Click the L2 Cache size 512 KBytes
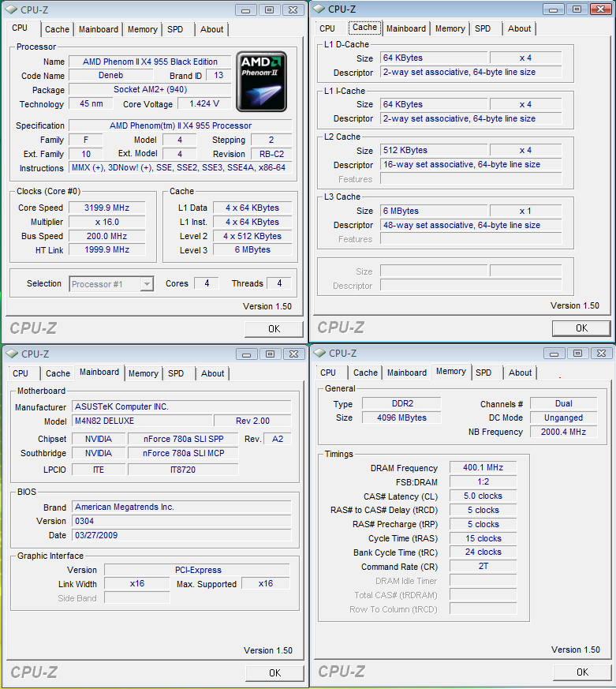 point(434,150)
